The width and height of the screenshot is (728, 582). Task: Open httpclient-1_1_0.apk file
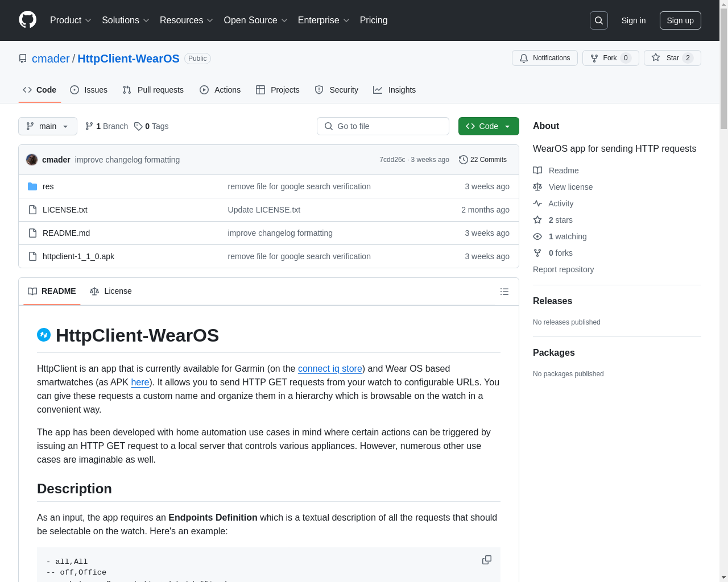(78, 256)
